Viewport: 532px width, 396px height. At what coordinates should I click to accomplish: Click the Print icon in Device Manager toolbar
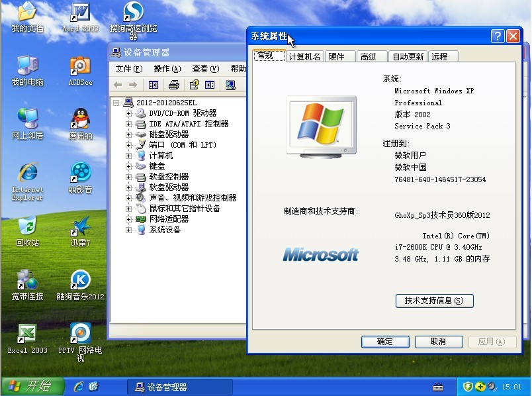point(174,85)
